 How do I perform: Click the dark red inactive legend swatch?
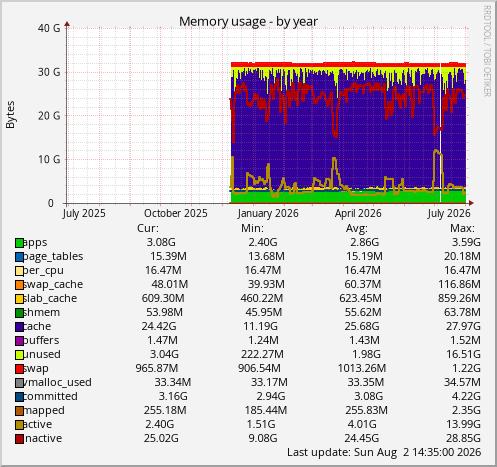(19, 439)
